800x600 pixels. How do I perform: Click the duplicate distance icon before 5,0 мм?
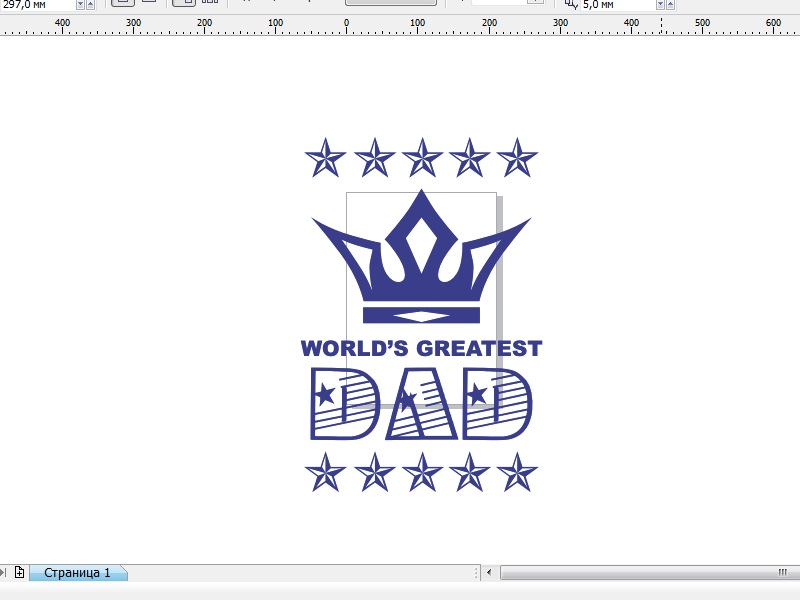click(x=571, y=5)
